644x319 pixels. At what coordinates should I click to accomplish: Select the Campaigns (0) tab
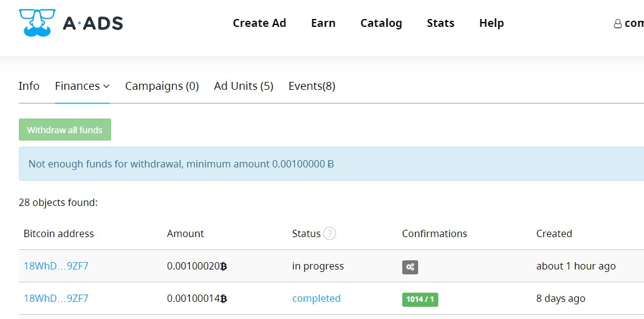162,86
